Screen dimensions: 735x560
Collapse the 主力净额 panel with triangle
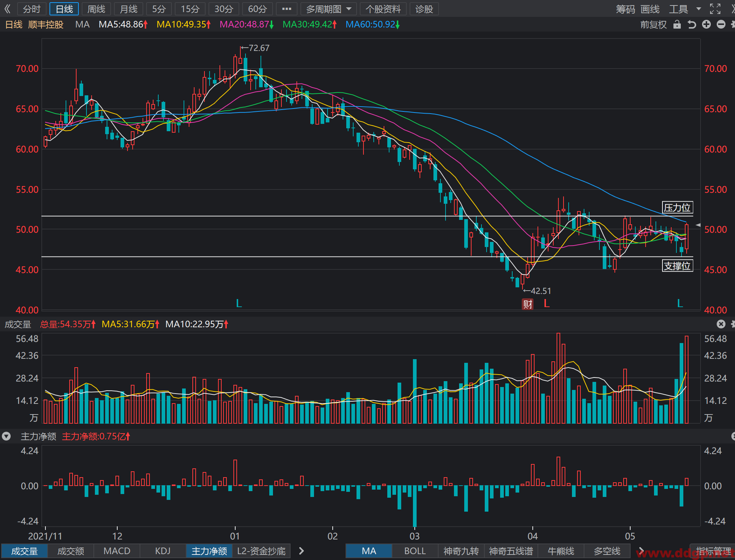6,436
